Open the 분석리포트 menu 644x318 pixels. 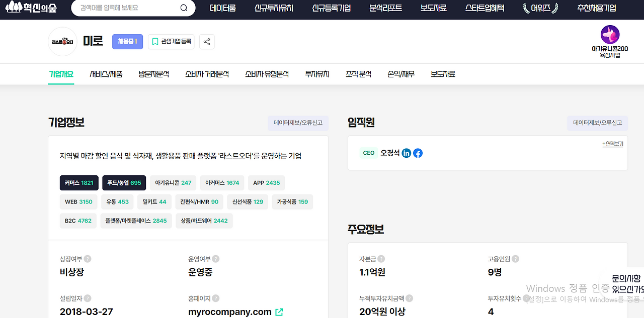tap(385, 8)
